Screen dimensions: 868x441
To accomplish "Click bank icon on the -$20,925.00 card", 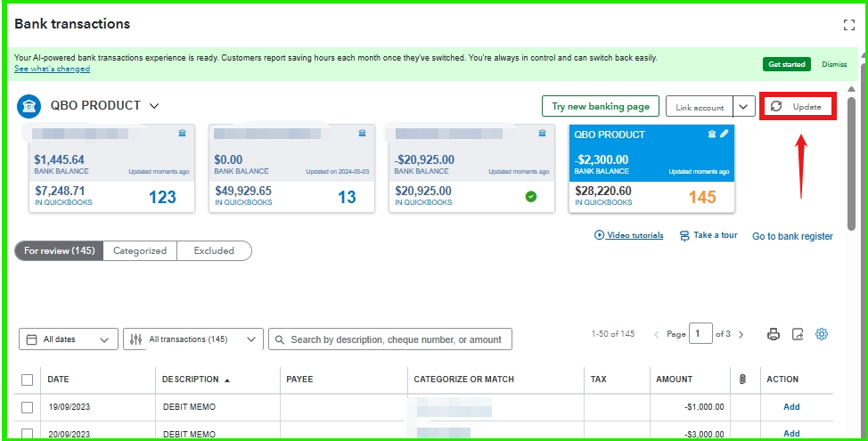I will click(x=542, y=133).
